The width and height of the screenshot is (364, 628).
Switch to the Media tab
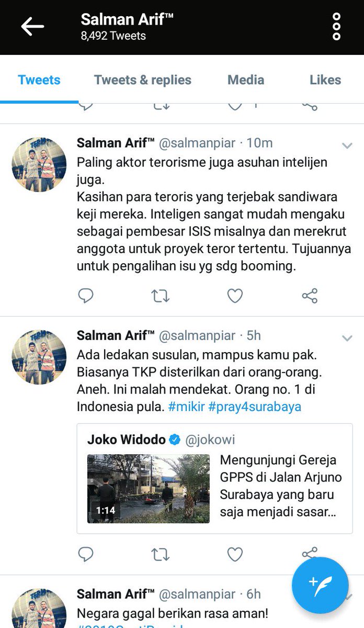click(x=246, y=80)
